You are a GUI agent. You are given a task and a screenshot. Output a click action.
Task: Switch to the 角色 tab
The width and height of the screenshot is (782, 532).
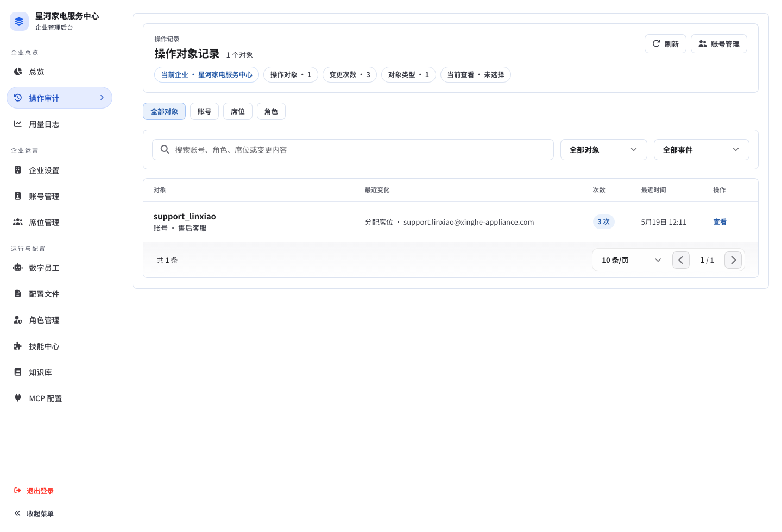[x=272, y=111]
